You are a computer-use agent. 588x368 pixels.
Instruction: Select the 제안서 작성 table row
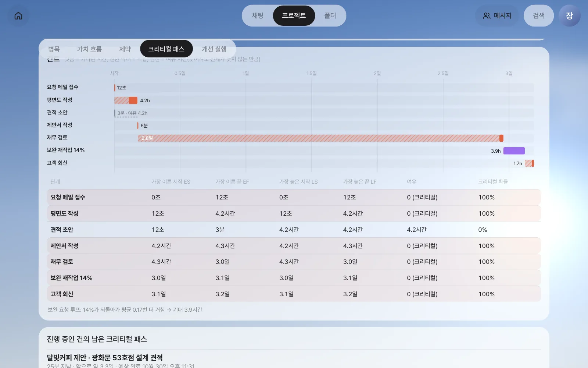pyautogui.click(x=294, y=246)
